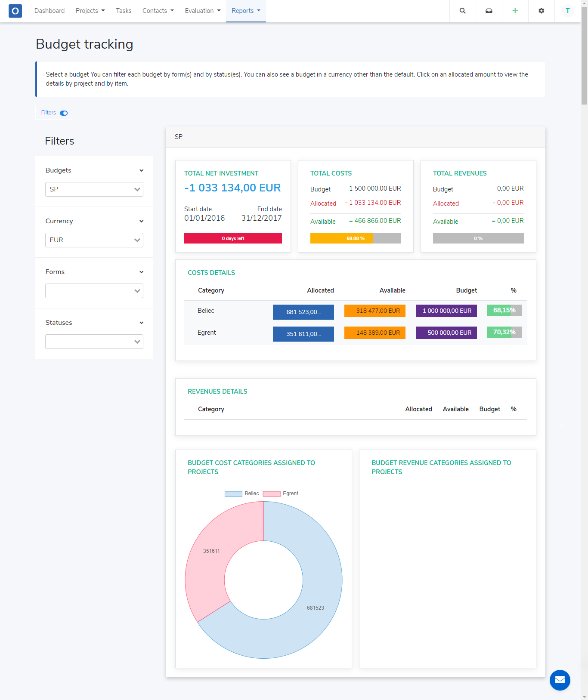Screen dimensions: 588x700
Task: Click the 68.88 % total costs progress bar
Action: click(x=355, y=238)
